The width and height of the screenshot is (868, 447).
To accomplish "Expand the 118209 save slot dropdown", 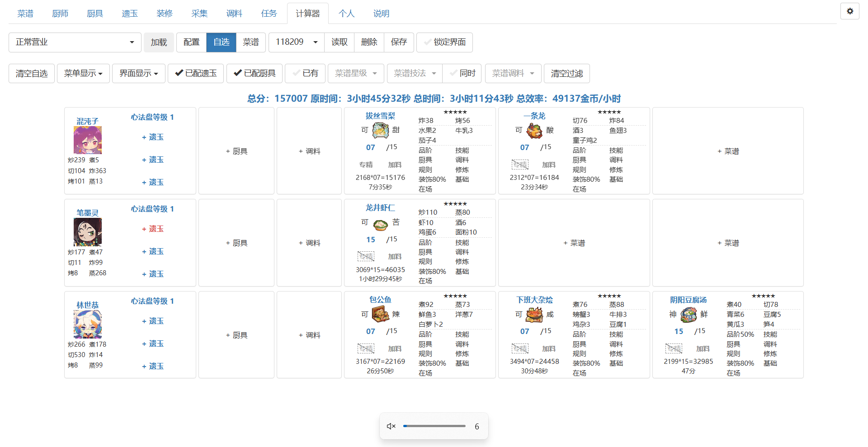I will (x=297, y=42).
